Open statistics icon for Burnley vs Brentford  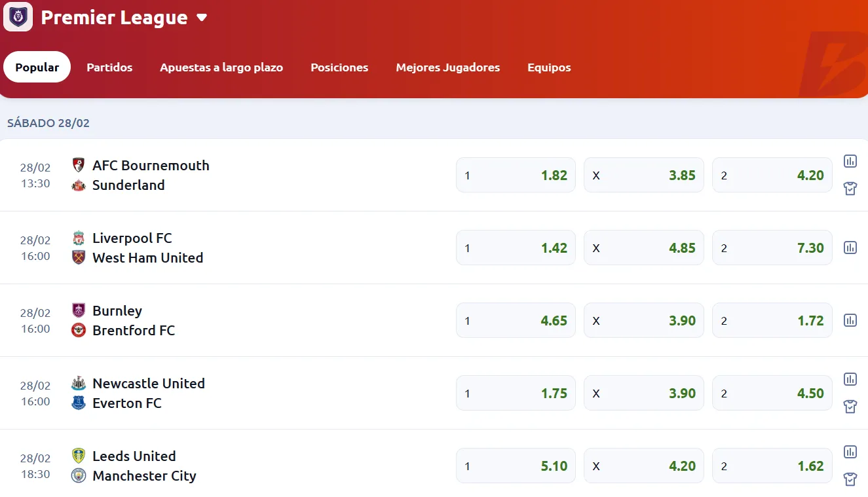pos(850,320)
